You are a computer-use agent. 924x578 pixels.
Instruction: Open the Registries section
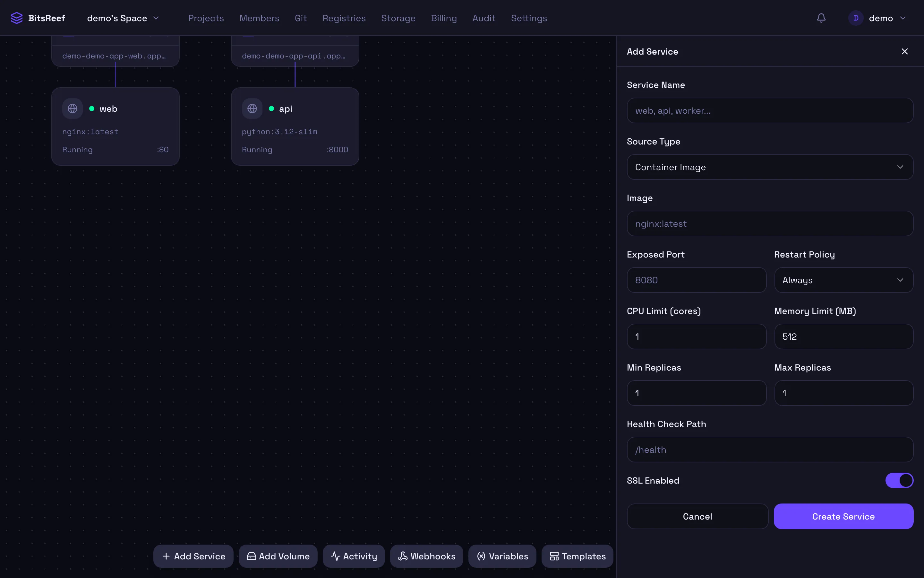pyautogui.click(x=344, y=18)
